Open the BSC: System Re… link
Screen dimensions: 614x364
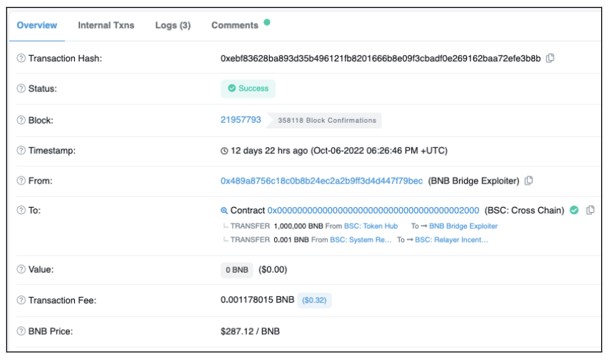pyautogui.click(x=361, y=240)
